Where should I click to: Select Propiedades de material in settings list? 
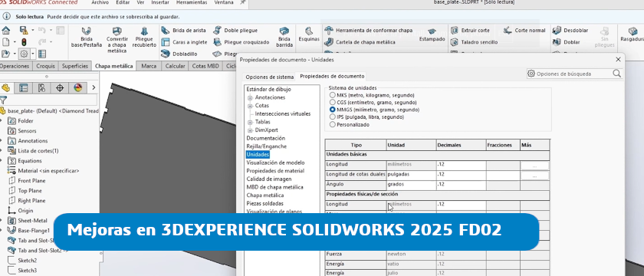[x=275, y=171]
